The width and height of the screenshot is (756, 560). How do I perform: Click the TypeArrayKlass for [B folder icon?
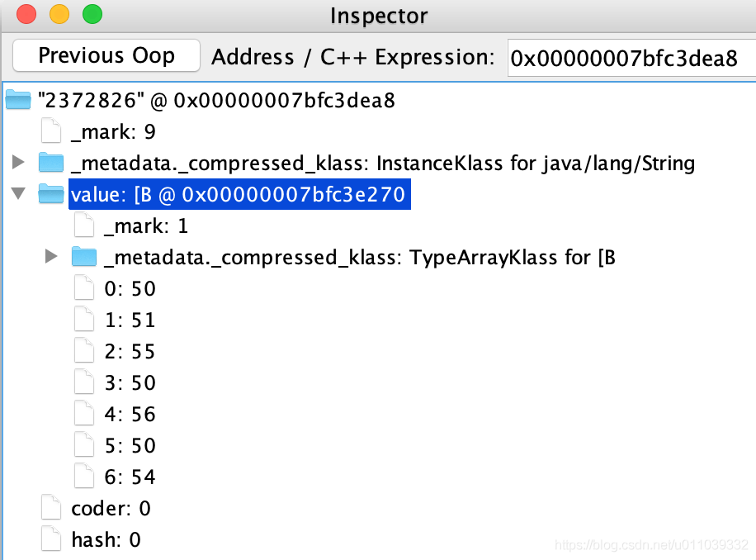[84, 257]
